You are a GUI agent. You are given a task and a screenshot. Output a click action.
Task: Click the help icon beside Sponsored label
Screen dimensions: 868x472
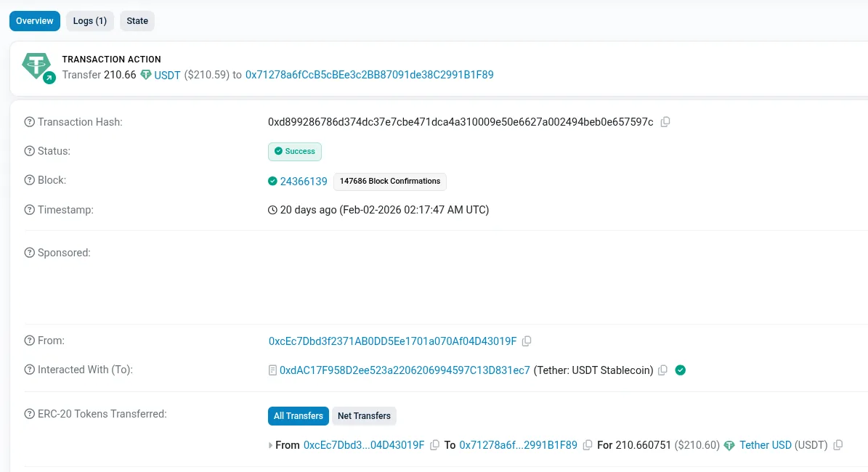click(x=29, y=253)
